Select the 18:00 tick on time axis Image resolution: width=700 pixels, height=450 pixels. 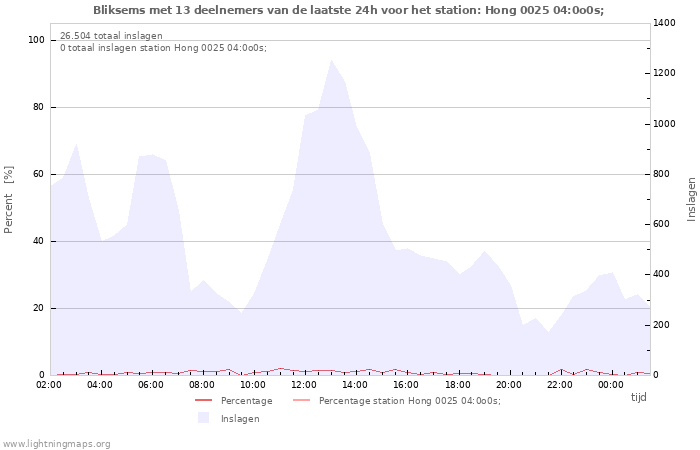pos(458,385)
